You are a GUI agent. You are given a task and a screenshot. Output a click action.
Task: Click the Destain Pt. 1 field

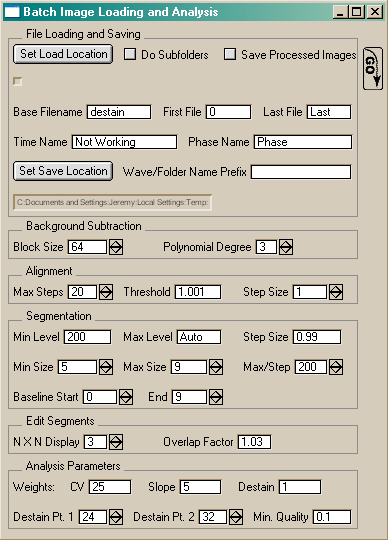click(x=93, y=517)
